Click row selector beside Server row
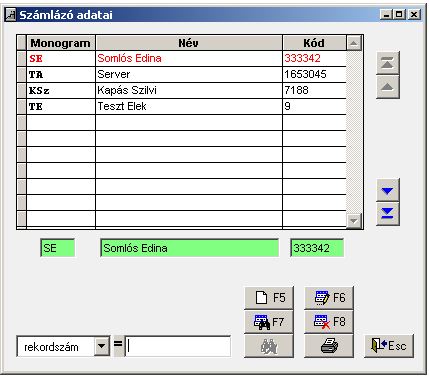429x377 pixels. (x=22, y=74)
